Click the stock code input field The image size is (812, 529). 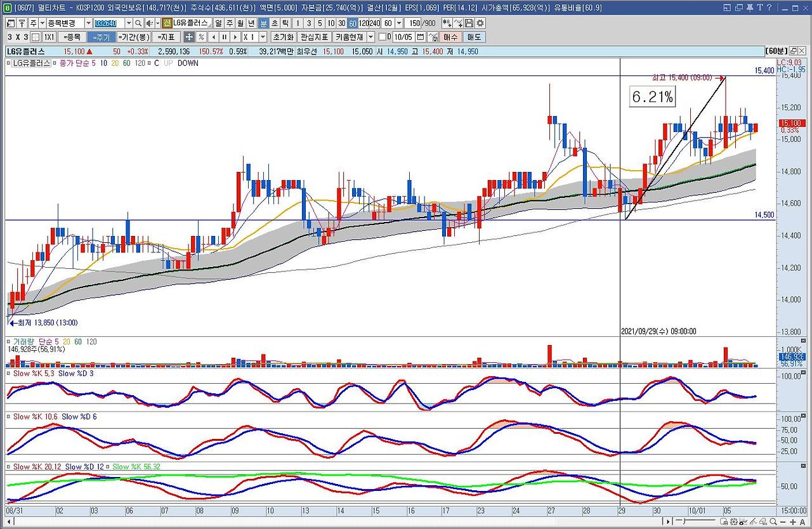108,23
